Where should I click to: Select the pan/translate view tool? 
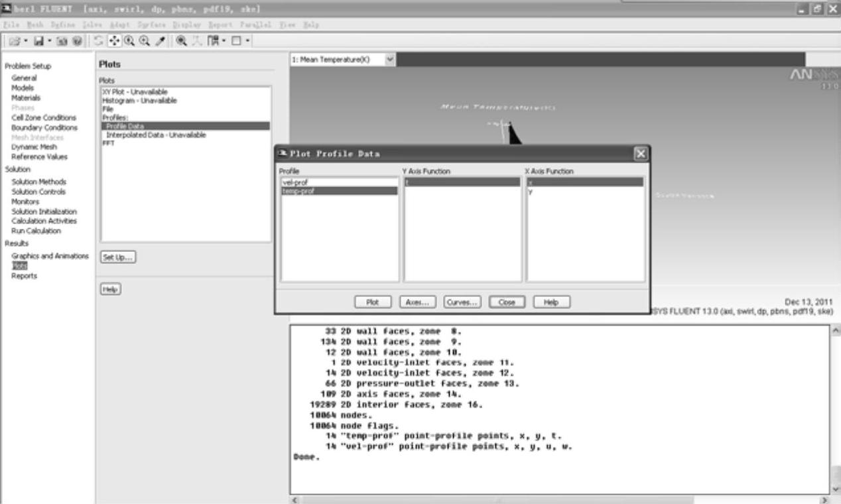[x=112, y=41]
